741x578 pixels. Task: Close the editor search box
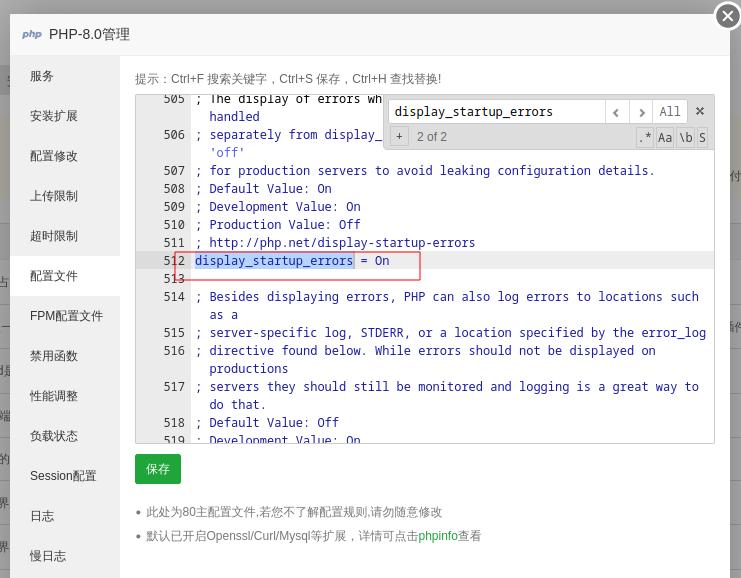click(x=700, y=112)
